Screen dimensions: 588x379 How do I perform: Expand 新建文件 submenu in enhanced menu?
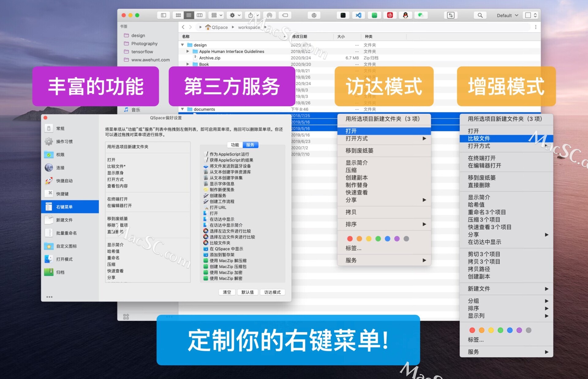click(506, 289)
